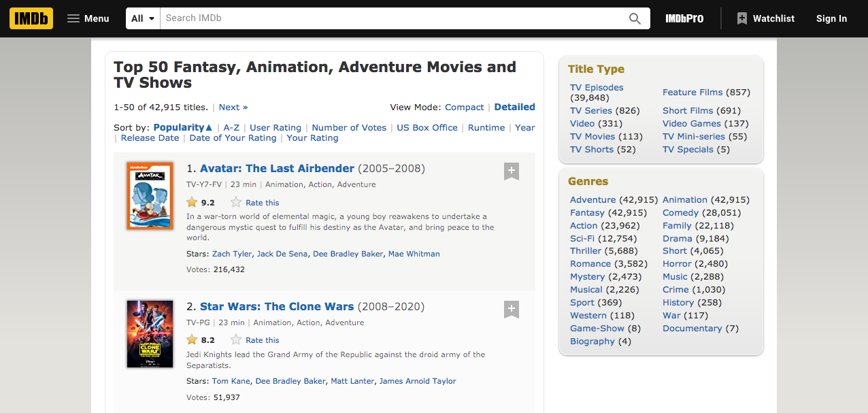This screenshot has width=868, height=413.
Task: Rate Star Wars: The Clone Wars star
Action: [236, 340]
